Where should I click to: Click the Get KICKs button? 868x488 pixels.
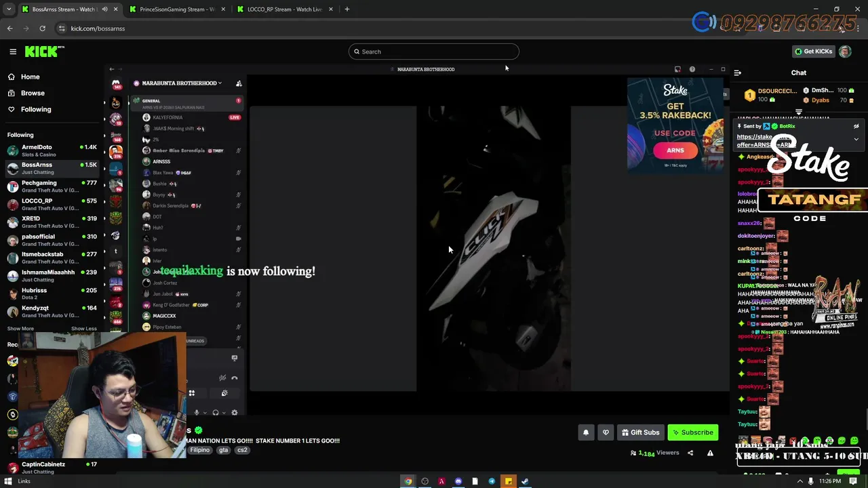point(813,52)
